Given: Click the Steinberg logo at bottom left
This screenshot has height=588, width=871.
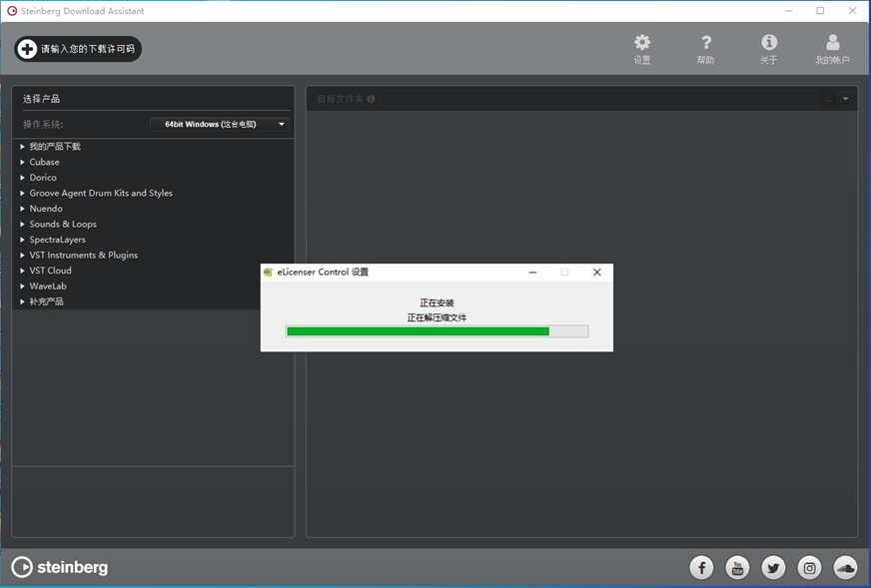Looking at the screenshot, I should 60,568.
